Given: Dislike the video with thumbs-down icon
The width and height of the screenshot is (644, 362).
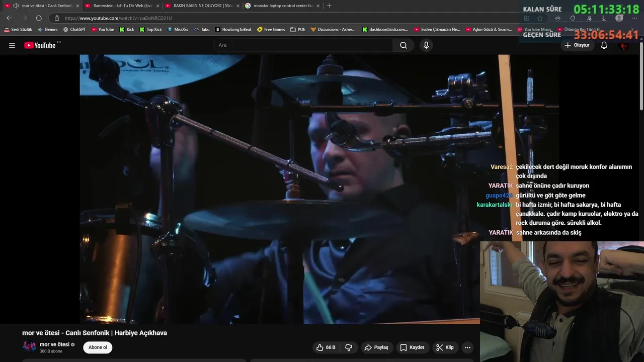Looking at the screenshot, I should coord(348,347).
